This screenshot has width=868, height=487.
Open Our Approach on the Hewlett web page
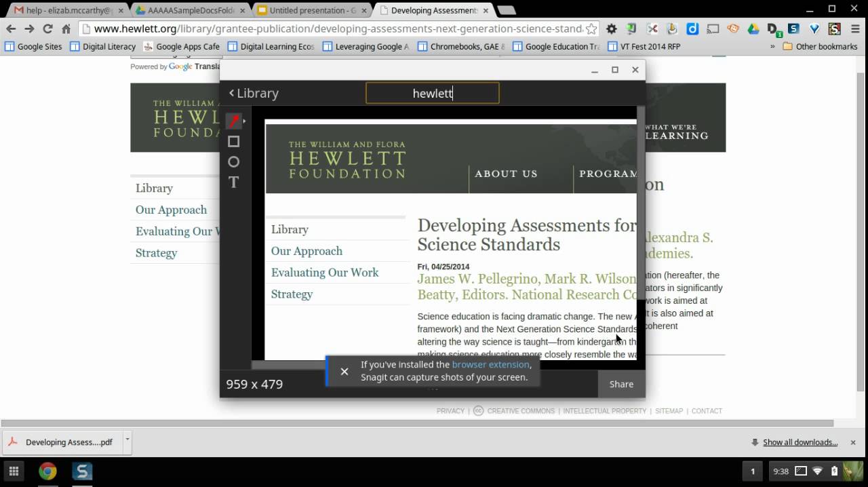click(x=171, y=210)
